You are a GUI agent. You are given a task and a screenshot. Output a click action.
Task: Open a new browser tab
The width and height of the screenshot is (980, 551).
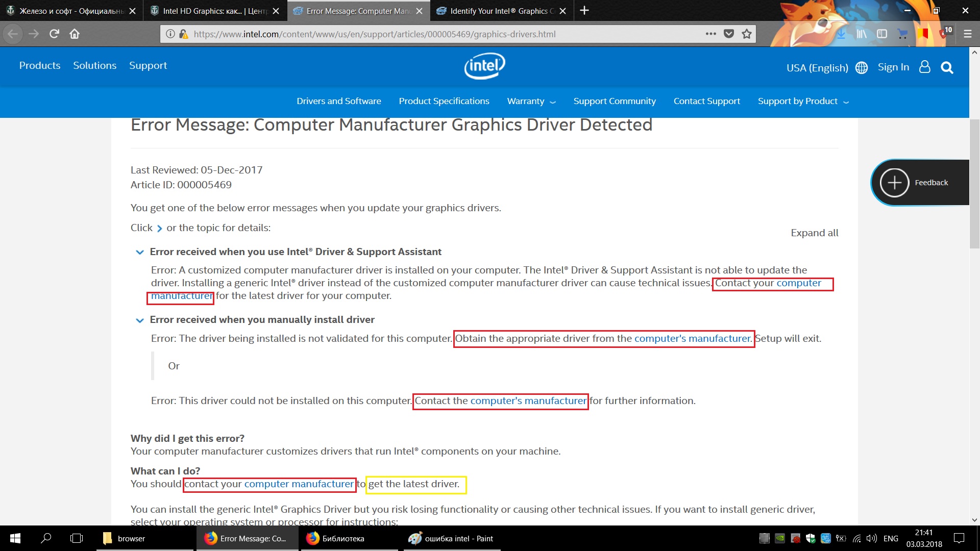point(584,10)
